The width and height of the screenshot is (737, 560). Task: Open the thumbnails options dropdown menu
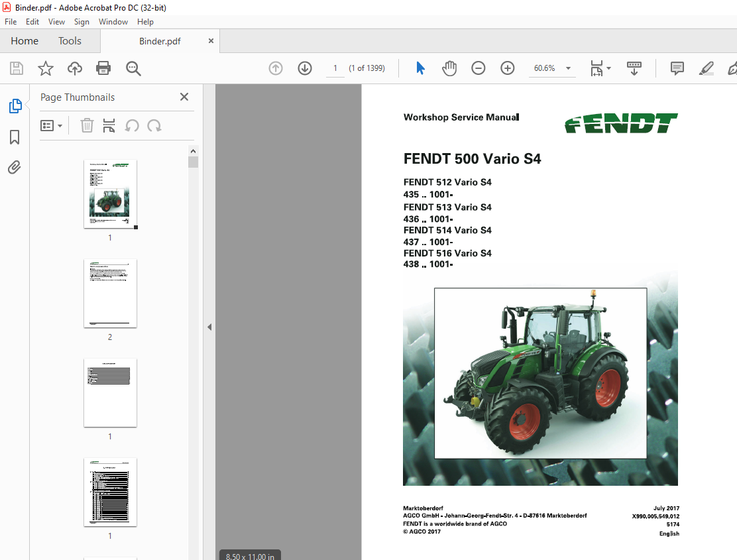coord(51,126)
